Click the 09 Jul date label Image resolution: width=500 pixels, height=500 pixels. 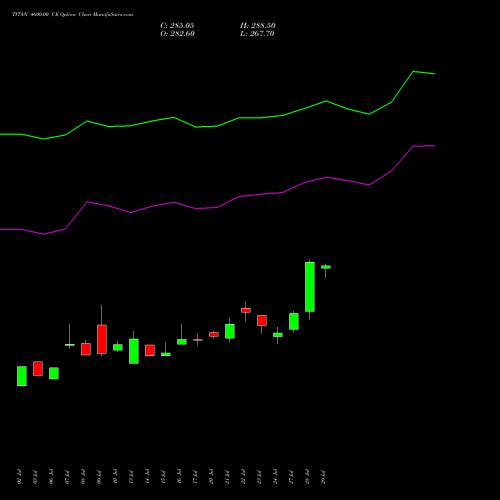tap(99, 477)
